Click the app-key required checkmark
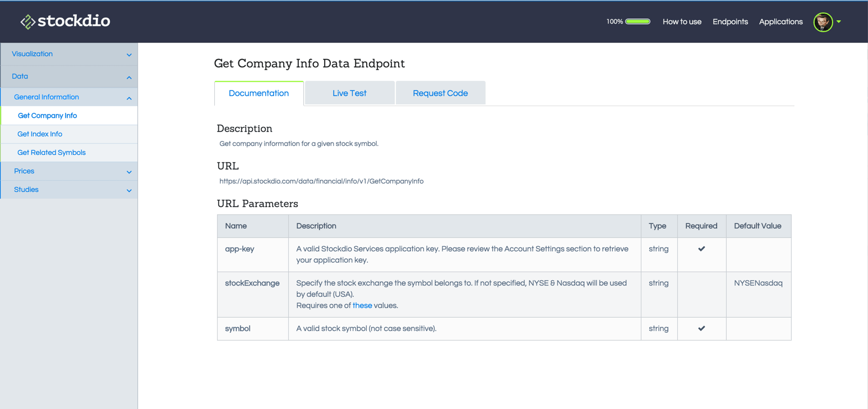Image resolution: width=868 pixels, height=409 pixels. (701, 249)
